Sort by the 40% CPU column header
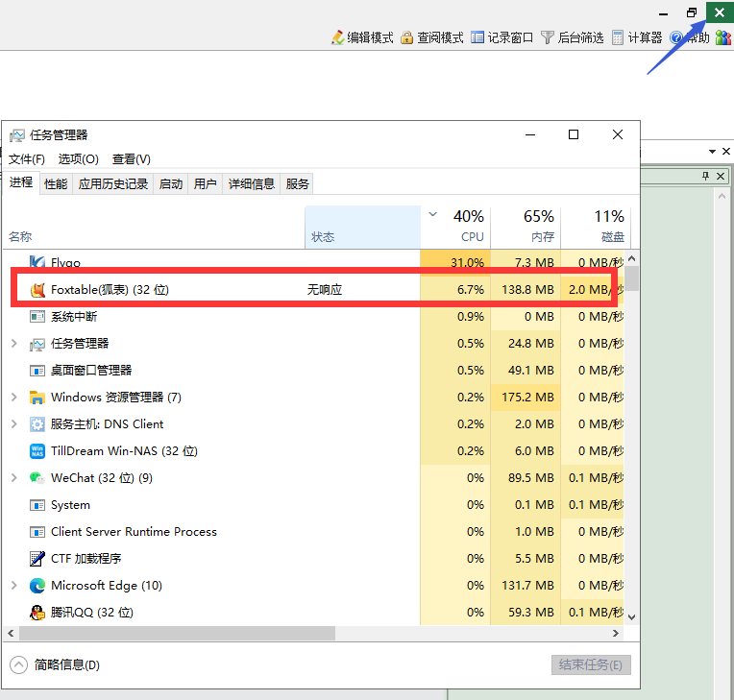 (455, 228)
